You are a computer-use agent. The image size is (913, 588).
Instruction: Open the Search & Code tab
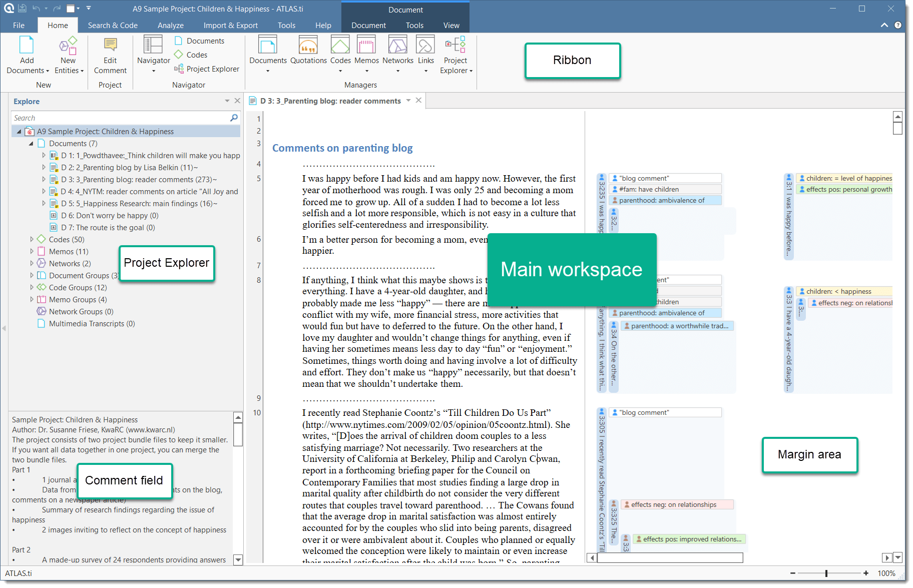coord(113,26)
